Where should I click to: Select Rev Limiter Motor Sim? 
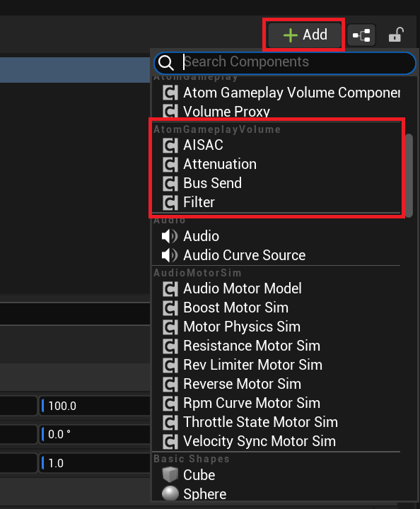[252, 365]
